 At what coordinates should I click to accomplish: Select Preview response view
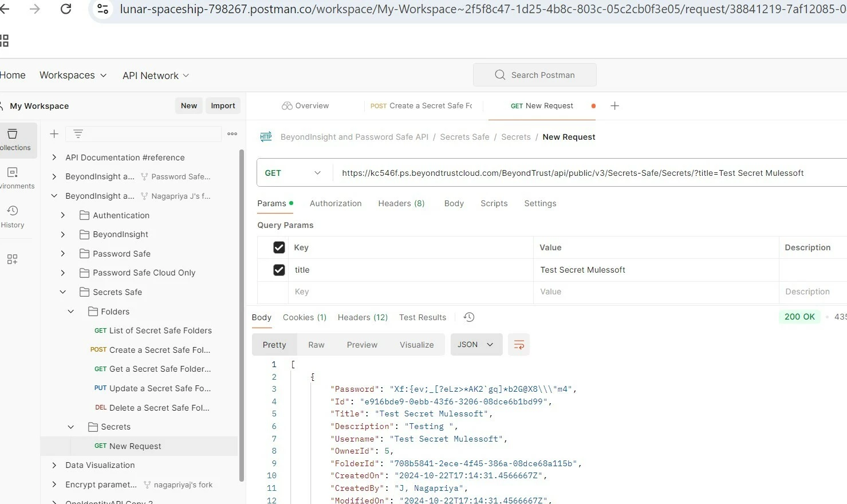pos(362,345)
